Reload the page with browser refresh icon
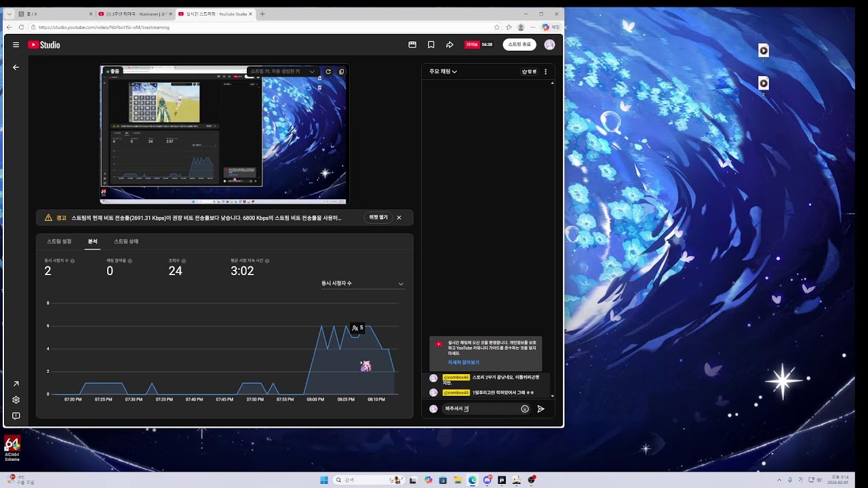Screen dimensions: 868x488 pos(22,27)
